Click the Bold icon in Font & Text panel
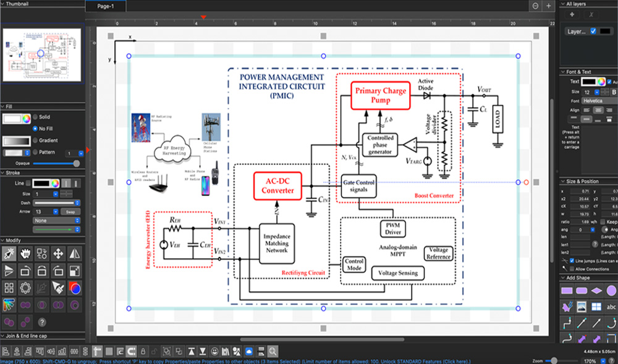618x364 pixels. 614,92
